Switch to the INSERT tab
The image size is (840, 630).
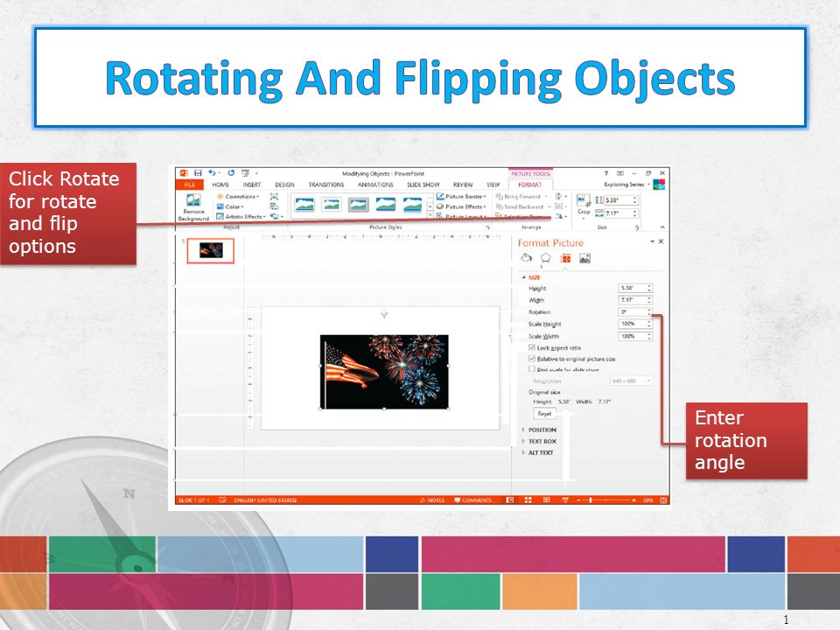(252, 185)
